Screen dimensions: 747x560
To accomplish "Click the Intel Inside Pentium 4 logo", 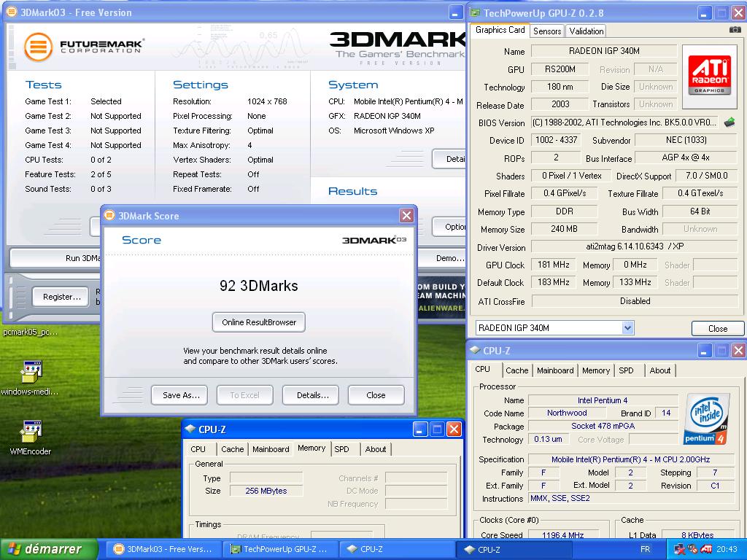I will pyautogui.click(x=706, y=419).
